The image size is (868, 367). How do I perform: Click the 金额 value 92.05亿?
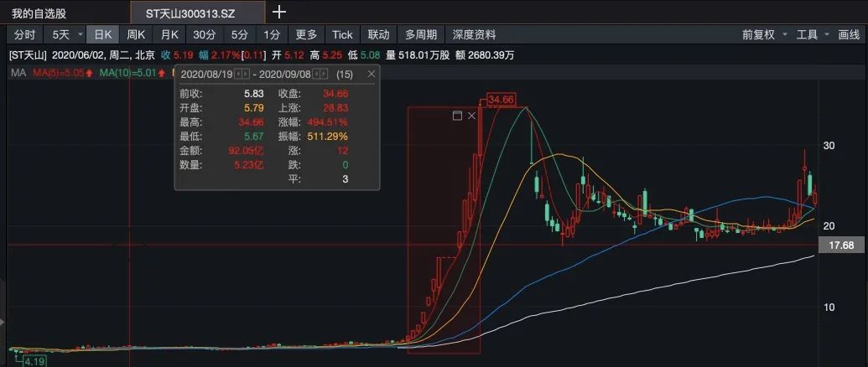coord(246,150)
